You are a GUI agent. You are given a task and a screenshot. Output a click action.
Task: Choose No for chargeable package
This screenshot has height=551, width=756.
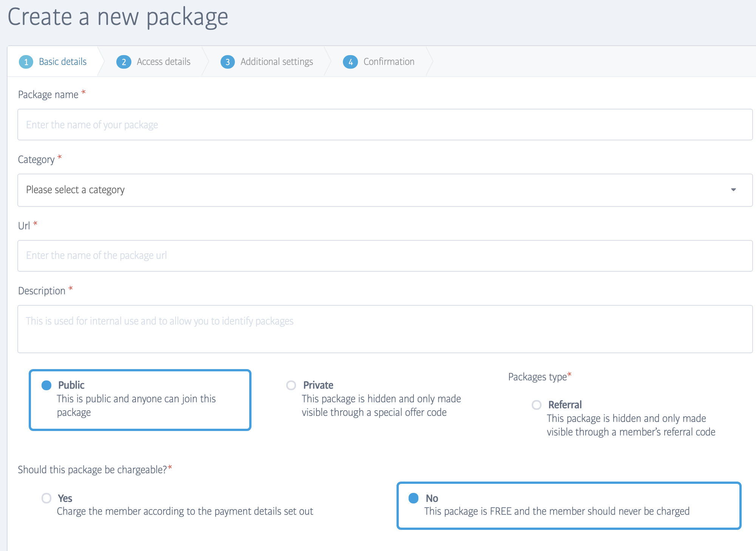pyautogui.click(x=413, y=498)
